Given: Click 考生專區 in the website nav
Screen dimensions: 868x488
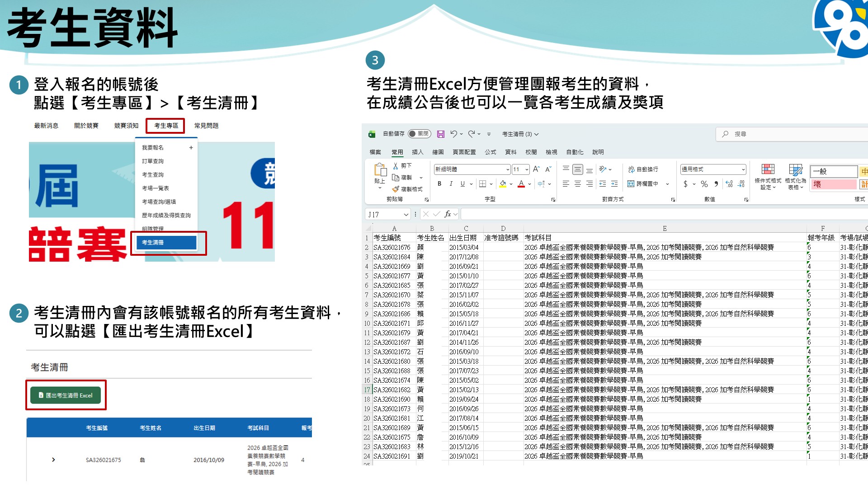Looking at the screenshot, I should [x=166, y=126].
